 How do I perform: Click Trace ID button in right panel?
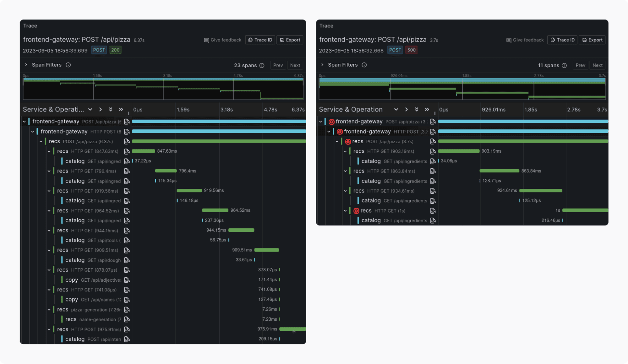[562, 40]
